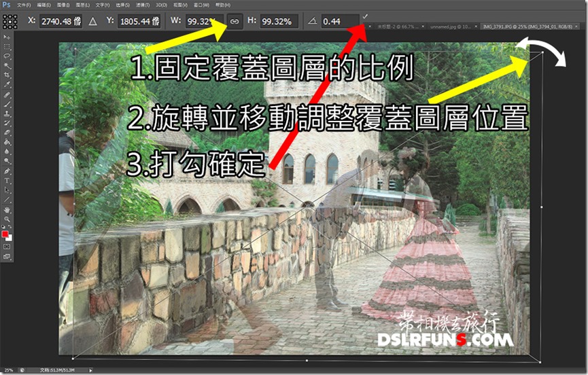
Task: Click the rotation angle input field
Action: [x=340, y=21]
